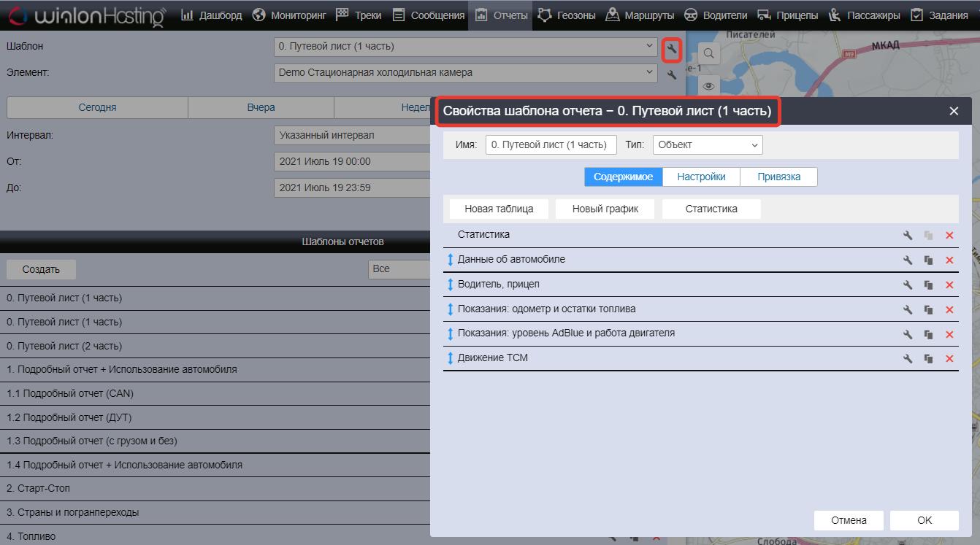This screenshot has height=545, width=980.
Task: Click the Статистика button
Action: coord(711,209)
